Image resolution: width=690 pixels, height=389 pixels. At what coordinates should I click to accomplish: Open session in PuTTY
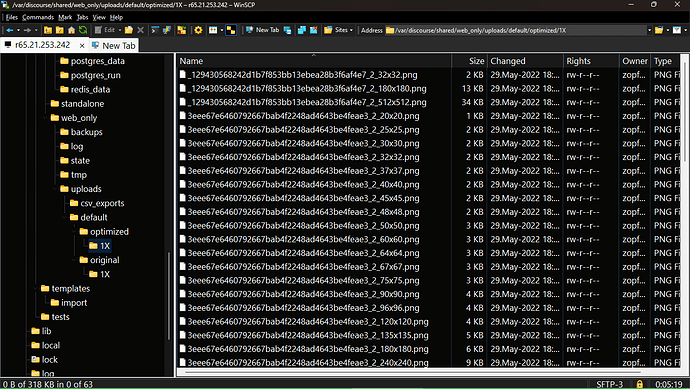[x=167, y=30]
